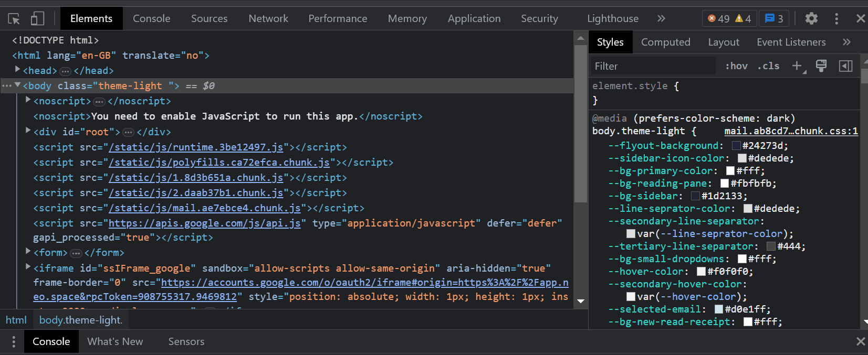The image size is (868, 355).
Task: Open 1.8d3b651a.chunk.js script link
Action: pyautogui.click(x=196, y=178)
